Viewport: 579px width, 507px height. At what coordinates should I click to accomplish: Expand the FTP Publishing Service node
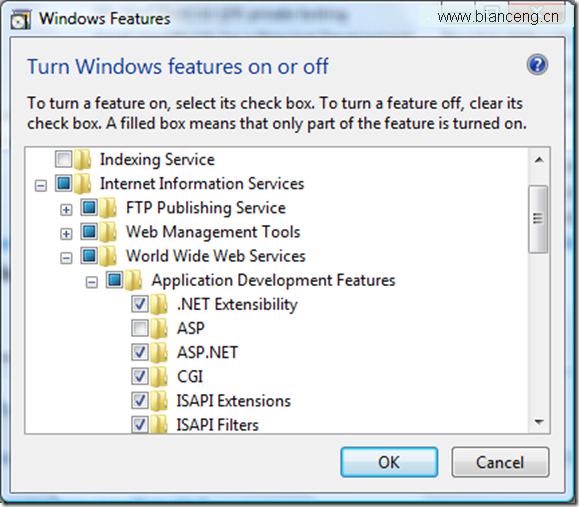coord(66,210)
